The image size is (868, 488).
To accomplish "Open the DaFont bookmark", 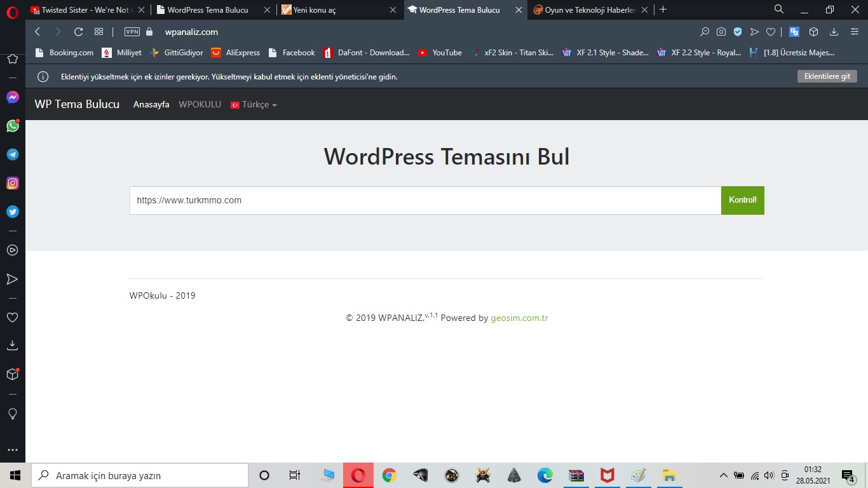I will click(367, 53).
